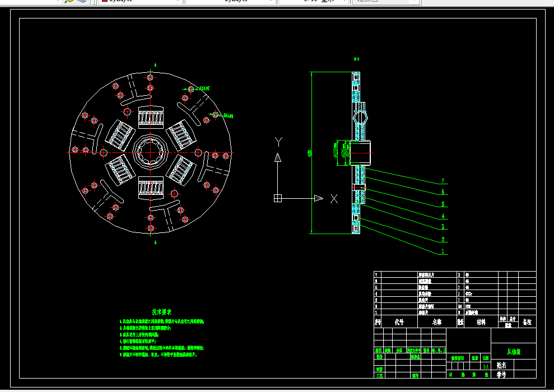Select part balloon number 1
Screen dimensions: 554x392
coord(443,251)
